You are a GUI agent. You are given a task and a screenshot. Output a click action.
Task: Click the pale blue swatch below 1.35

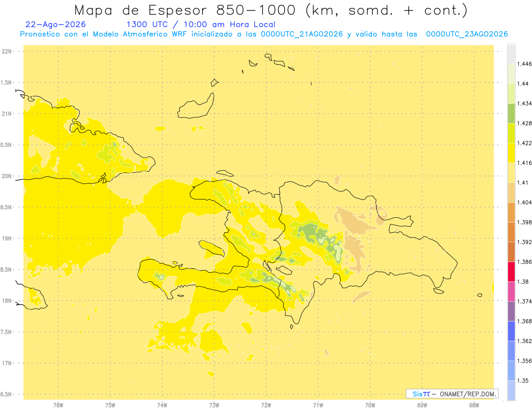pos(511,390)
